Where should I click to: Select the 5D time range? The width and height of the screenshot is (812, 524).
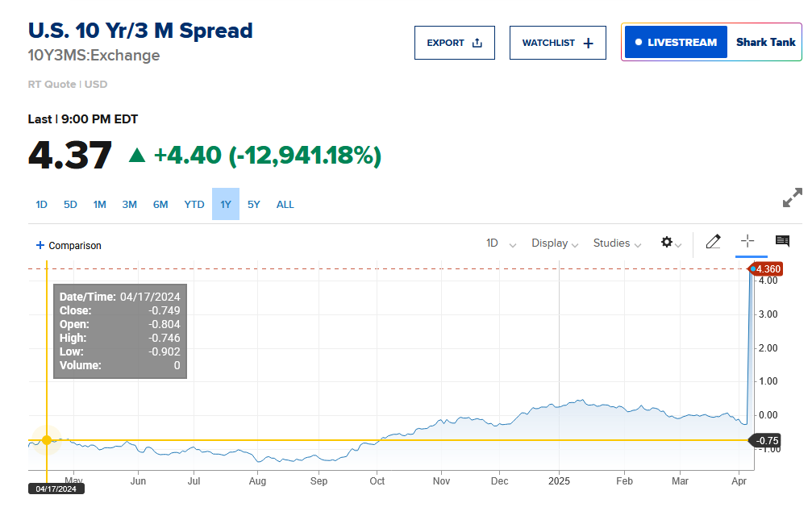click(x=70, y=205)
